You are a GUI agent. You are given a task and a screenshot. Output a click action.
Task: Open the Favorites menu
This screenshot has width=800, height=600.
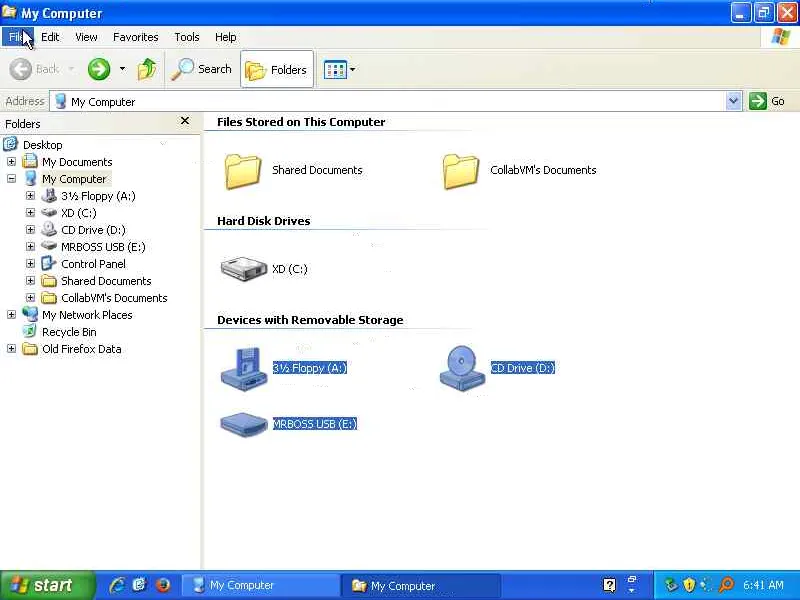click(x=136, y=37)
